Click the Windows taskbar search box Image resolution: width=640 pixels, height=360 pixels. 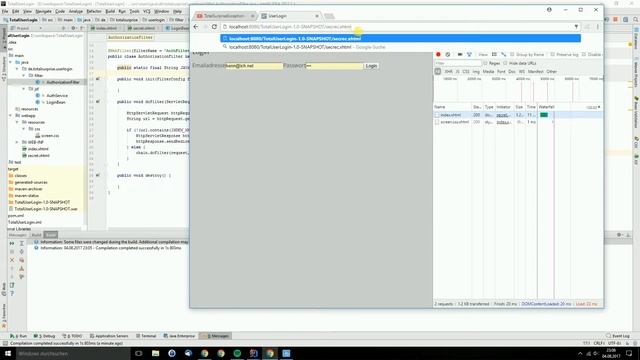(72, 353)
